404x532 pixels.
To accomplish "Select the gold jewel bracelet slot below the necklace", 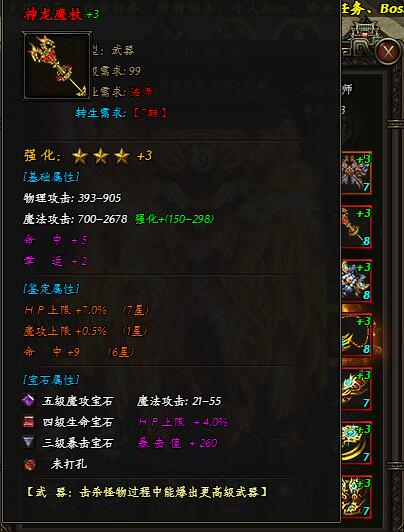I will pyautogui.click(x=357, y=389).
